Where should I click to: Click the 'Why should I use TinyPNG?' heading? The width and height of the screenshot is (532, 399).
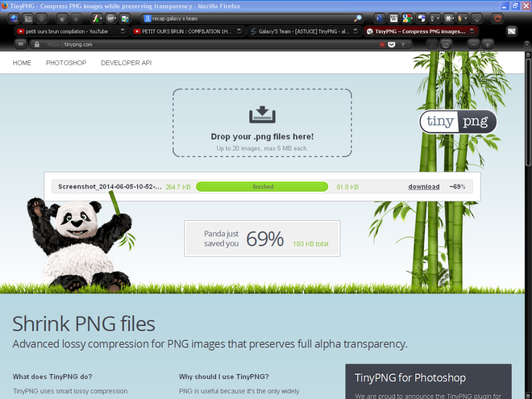click(224, 377)
